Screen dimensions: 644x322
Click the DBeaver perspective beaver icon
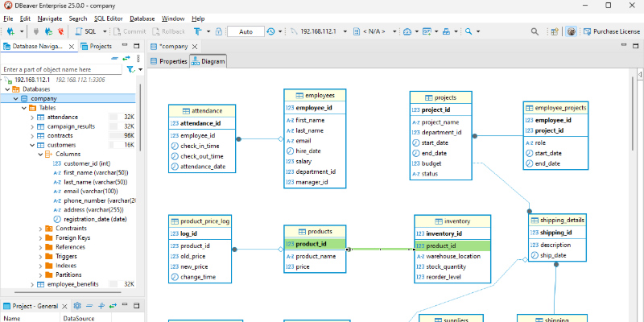[x=571, y=31]
